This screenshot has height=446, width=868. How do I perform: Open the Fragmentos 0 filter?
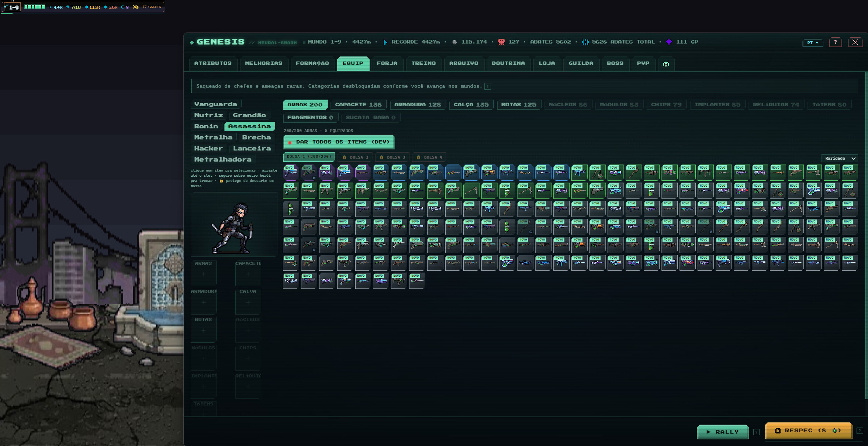tap(310, 118)
